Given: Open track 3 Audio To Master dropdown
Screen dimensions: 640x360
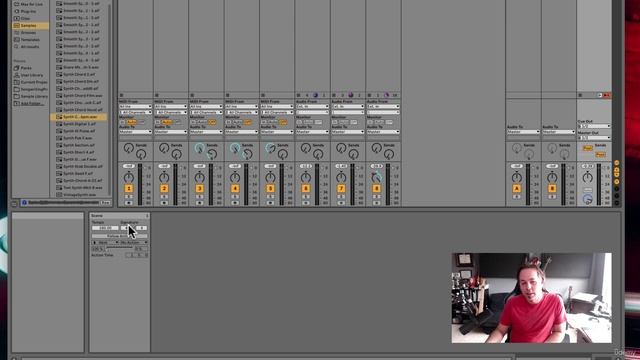Looking at the screenshot, I should pyautogui.click(x=207, y=132).
